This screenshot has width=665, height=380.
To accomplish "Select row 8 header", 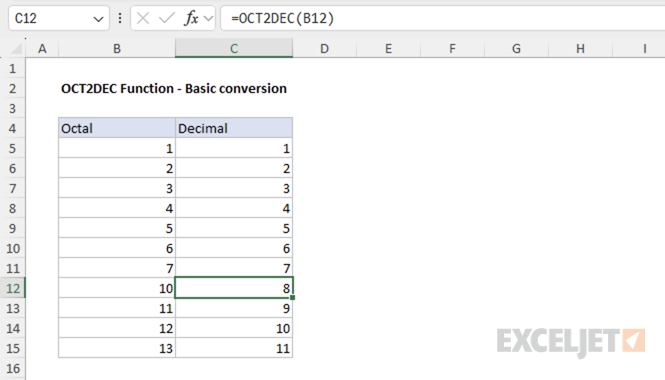I will [x=13, y=208].
